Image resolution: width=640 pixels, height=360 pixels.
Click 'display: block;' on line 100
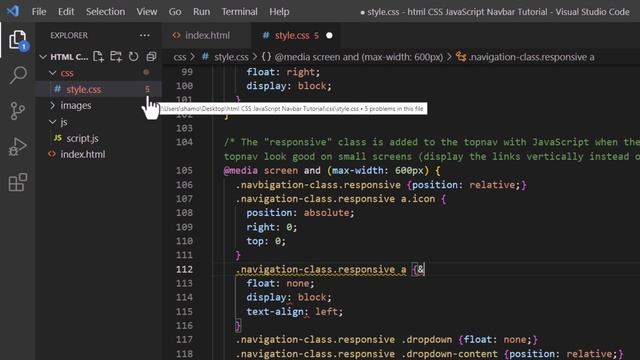coord(289,86)
